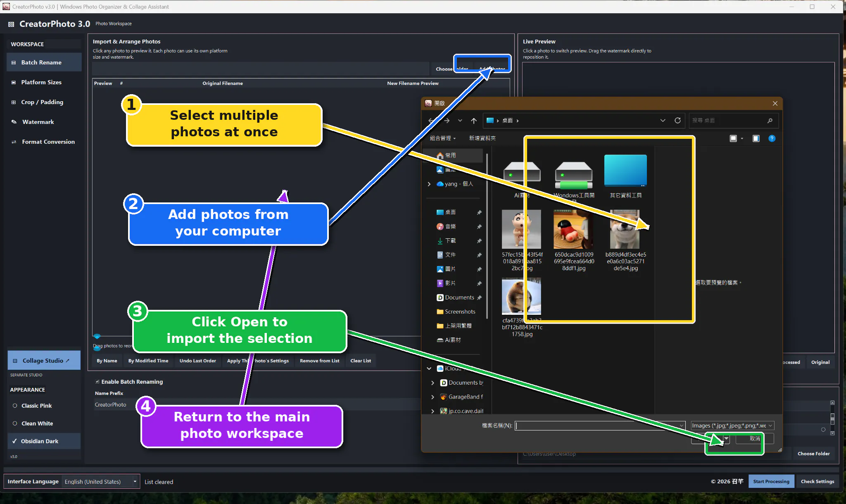Open Batch Rename workspace item
846x504 pixels.
[44, 62]
